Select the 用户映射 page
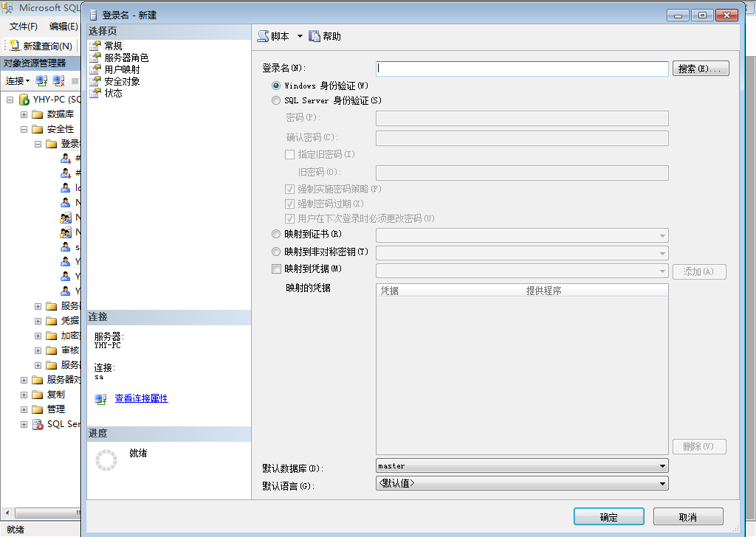The width and height of the screenshot is (756, 537). (122, 69)
